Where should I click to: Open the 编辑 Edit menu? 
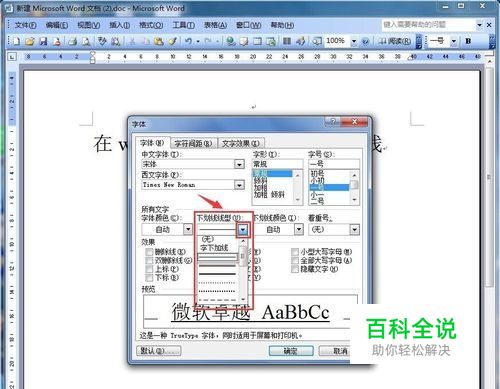click(57, 25)
